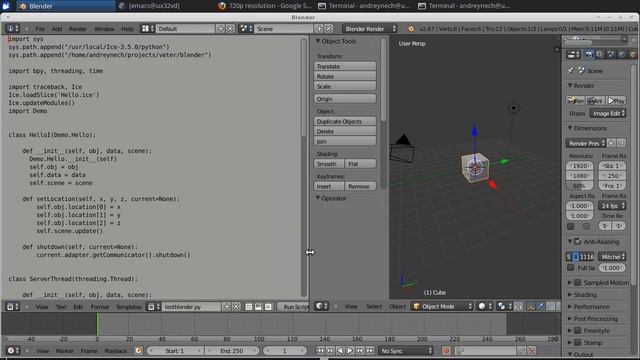This screenshot has height=360, width=640.
Task: Toggle word wrap in text editor
Action: [258, 307]
